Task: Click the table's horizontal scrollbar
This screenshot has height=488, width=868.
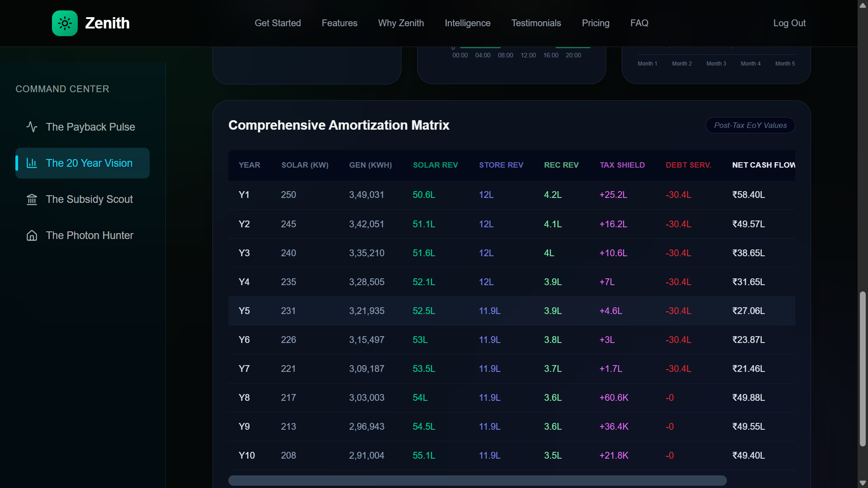Action: point(477,480)
